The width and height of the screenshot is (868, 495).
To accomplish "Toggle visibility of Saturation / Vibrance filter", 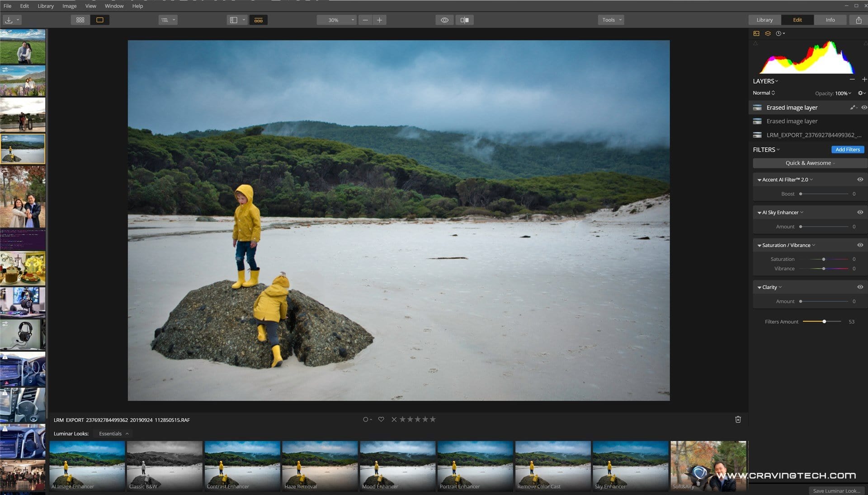I will point(860,245).
